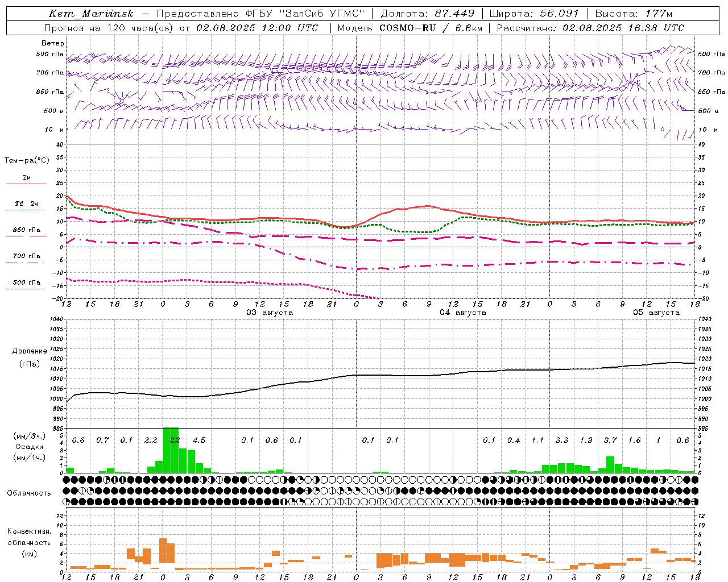This screenshot has height=582, width=728.
Task: Click the precipitation value "4.5"
Action: [199, 440]
